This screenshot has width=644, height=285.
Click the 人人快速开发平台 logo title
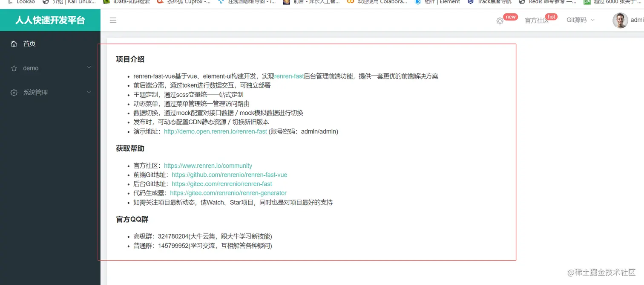(x=50, y=20)
